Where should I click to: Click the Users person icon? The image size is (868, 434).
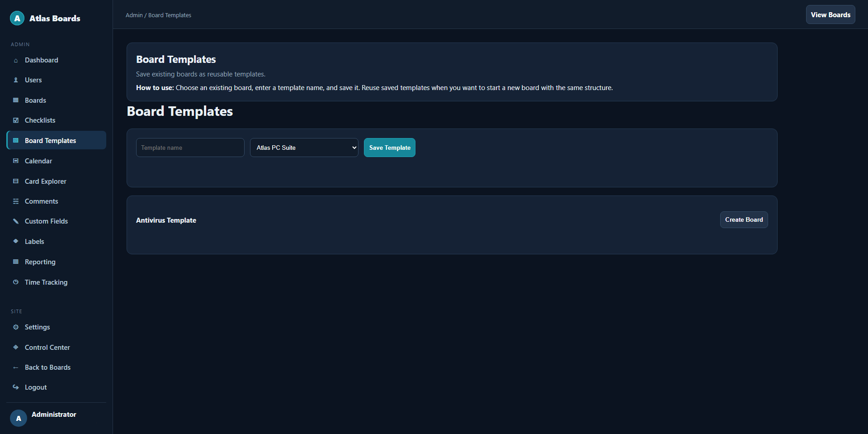pos(16,80)
